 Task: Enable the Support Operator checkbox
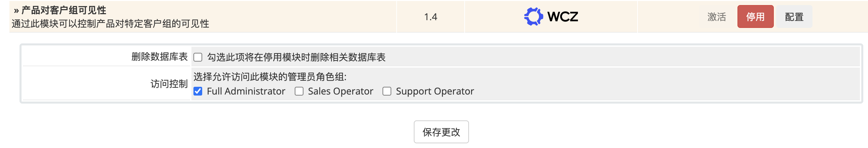[387, 91]
